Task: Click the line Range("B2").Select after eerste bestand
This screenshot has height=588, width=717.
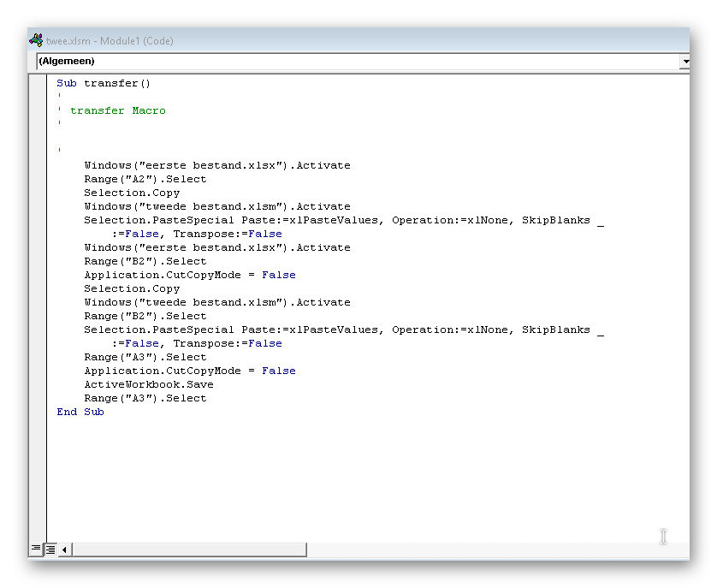Action: point(145,262)
